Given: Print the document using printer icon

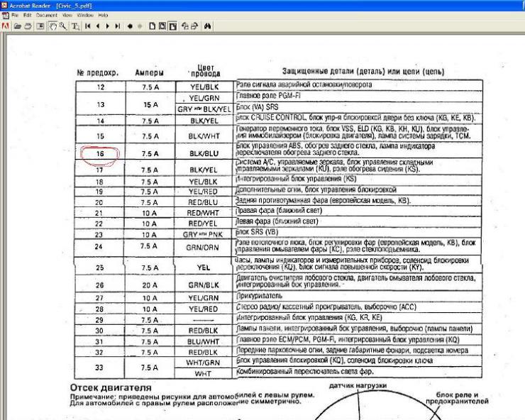Looking at the screenshot, I should click(x=28, y=26).
